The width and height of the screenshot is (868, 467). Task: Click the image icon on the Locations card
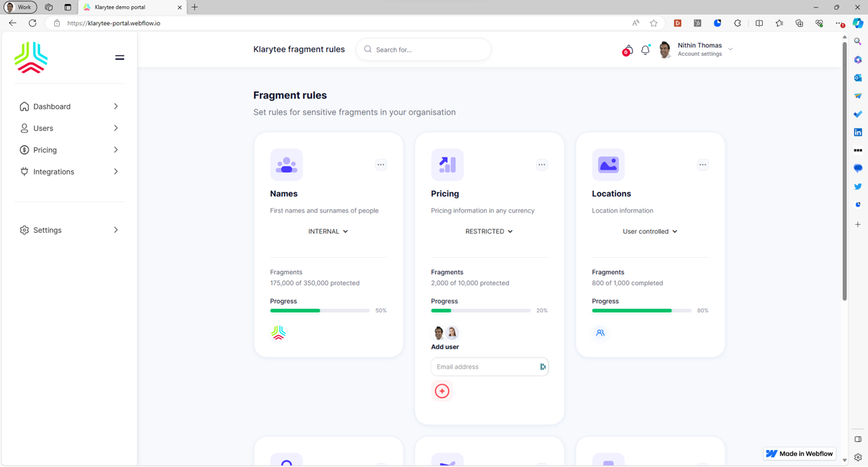click(608, 164)
